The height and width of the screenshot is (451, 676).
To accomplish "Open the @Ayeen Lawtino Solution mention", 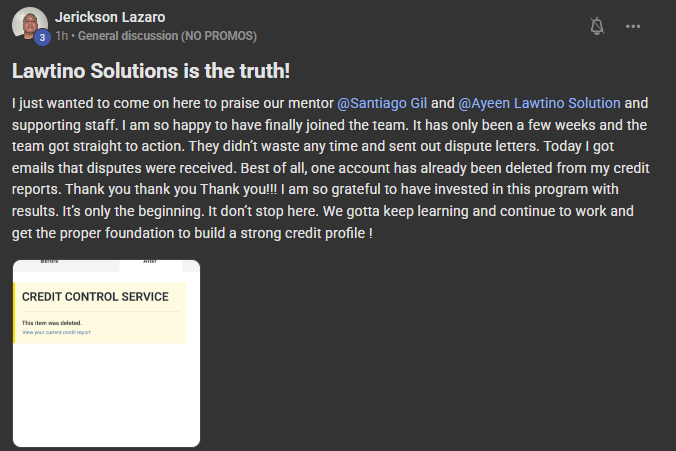I will click(539, 103).
